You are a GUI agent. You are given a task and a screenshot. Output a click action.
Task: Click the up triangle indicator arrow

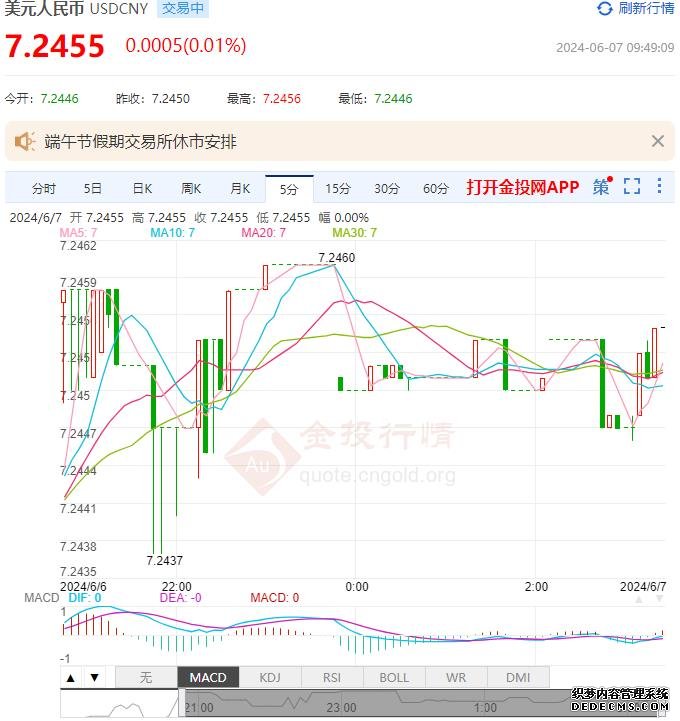coord(70,678)
